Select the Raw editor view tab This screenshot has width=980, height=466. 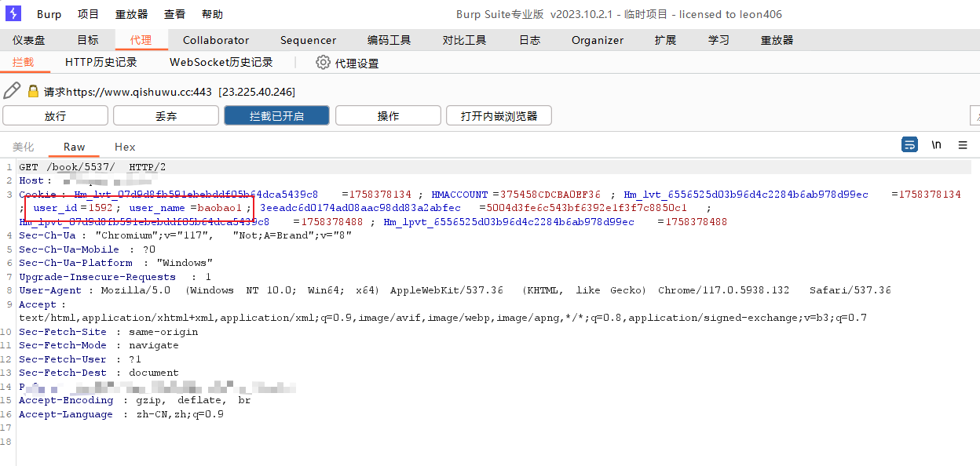tap(75, 147)
